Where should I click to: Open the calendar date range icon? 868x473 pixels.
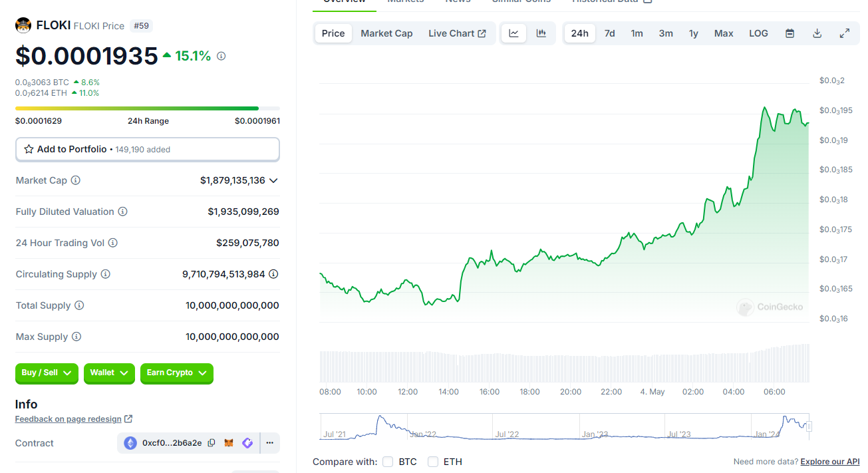790,33
